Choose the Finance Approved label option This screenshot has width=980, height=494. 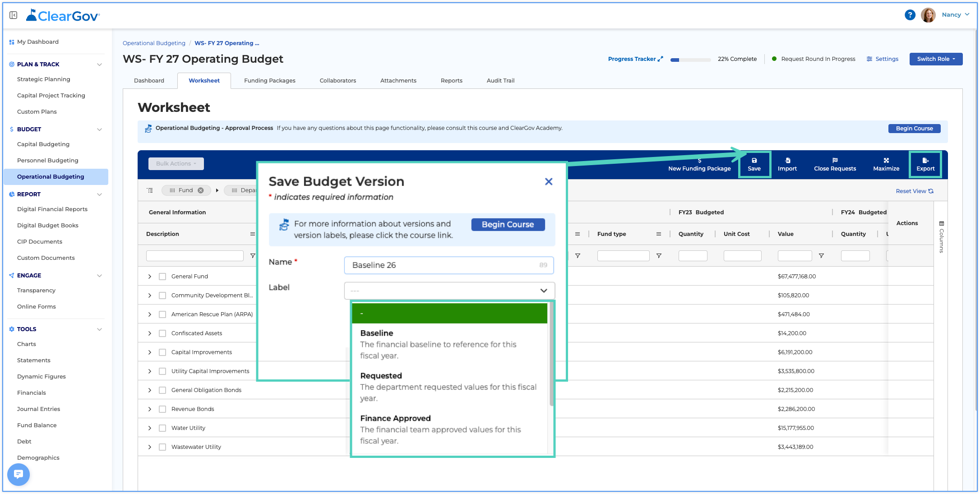click(449, 429)
